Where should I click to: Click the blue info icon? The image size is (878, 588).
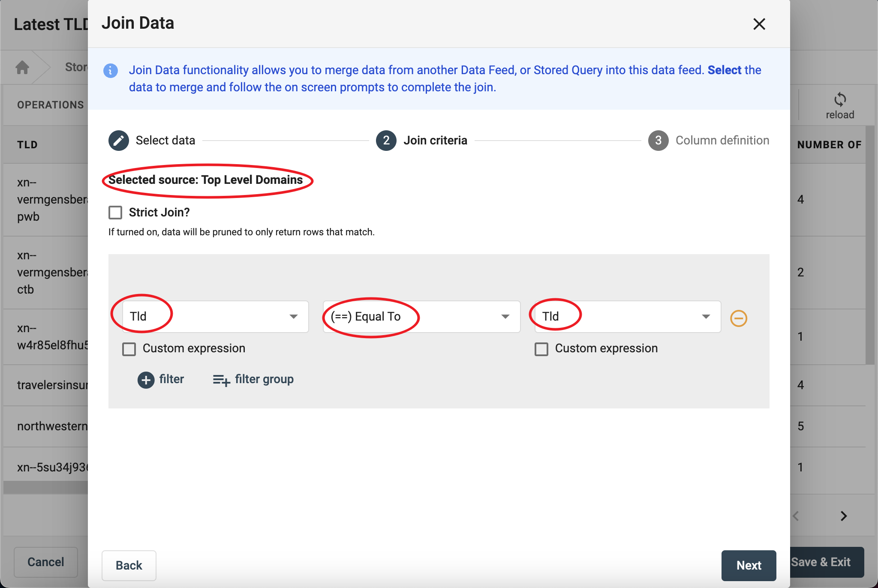coord(111,71)
